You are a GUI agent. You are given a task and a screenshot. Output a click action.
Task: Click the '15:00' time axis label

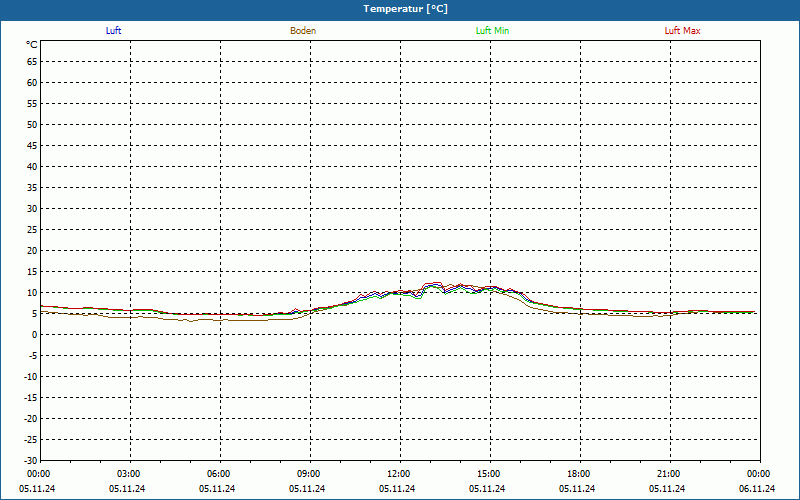tap(489, 474)
